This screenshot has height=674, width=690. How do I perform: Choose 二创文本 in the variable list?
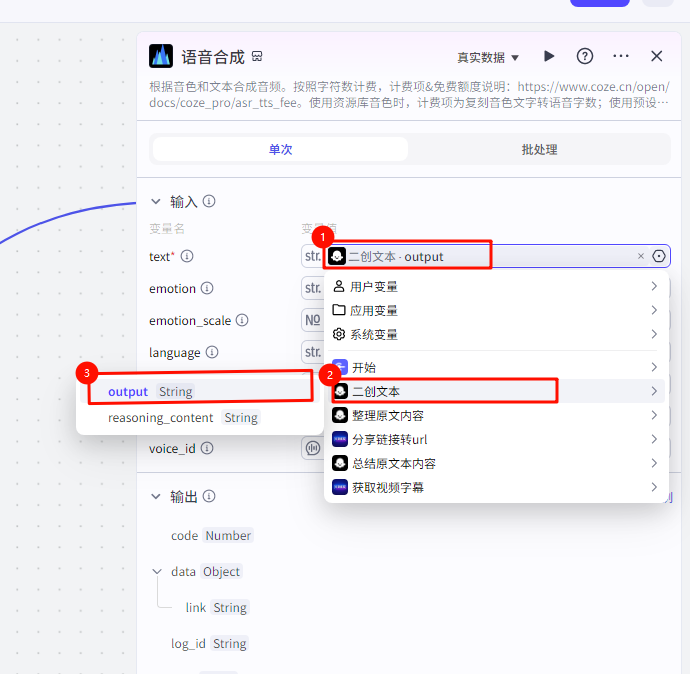495,391
